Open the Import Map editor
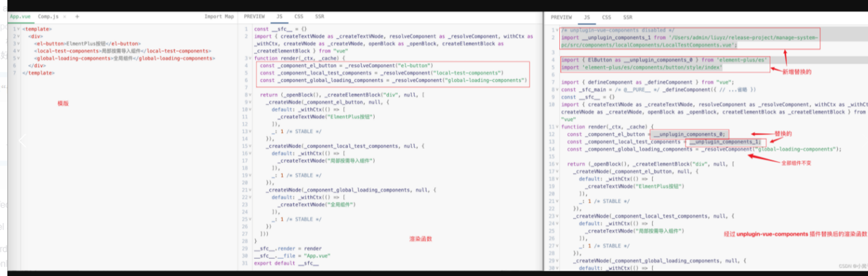This screenshot has height=276, width=868. point(219,17)
